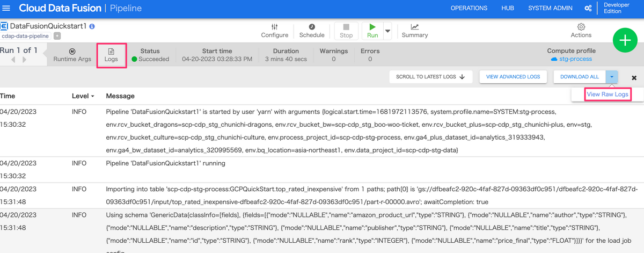Open the SYSTEM ADMIN menu item
The width and height of the screenshot is (644, 253).
click(x=550, y=8)
